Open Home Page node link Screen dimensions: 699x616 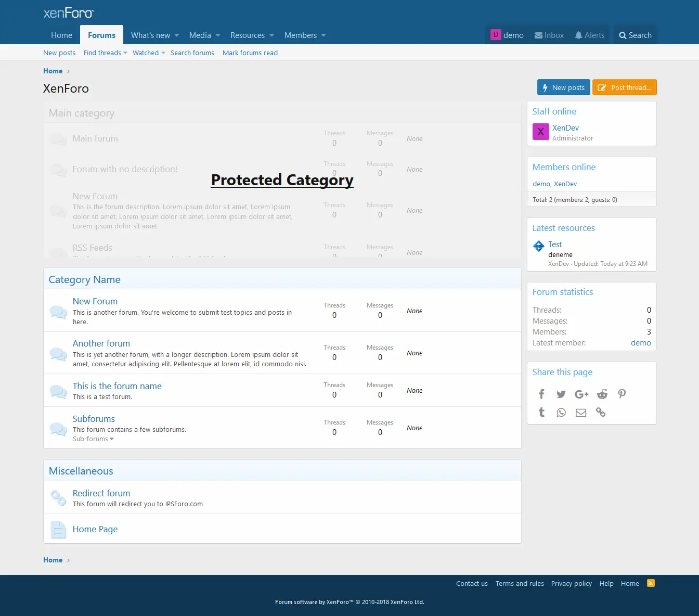pos(95,529)
